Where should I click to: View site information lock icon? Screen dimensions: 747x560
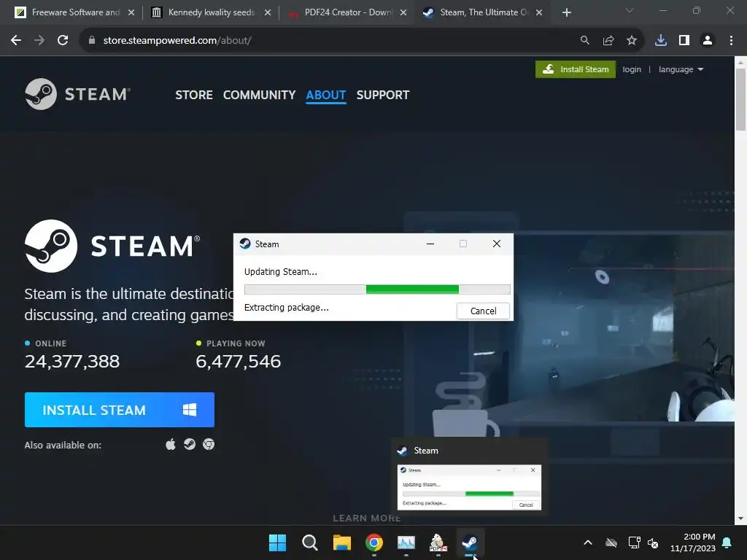point(92,41)
